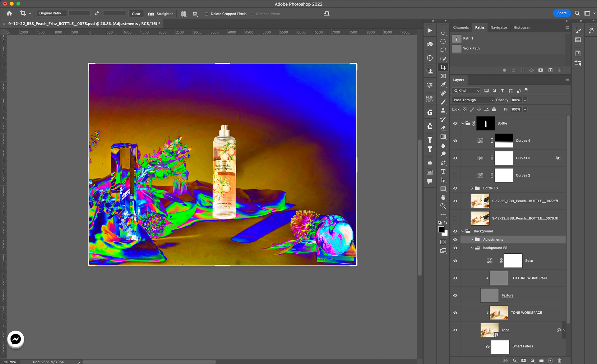Show the Curves 2 layer
597x364 pixels.
(455, 175)
